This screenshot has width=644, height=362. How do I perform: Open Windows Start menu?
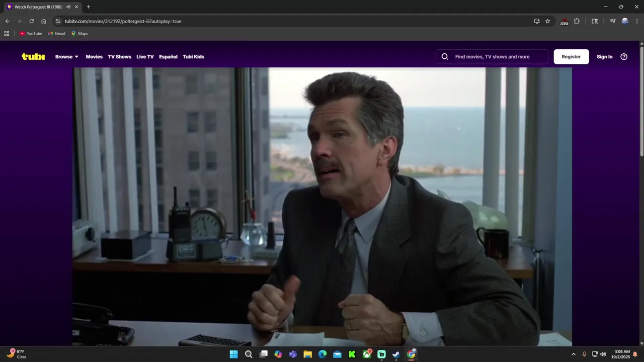234,354
